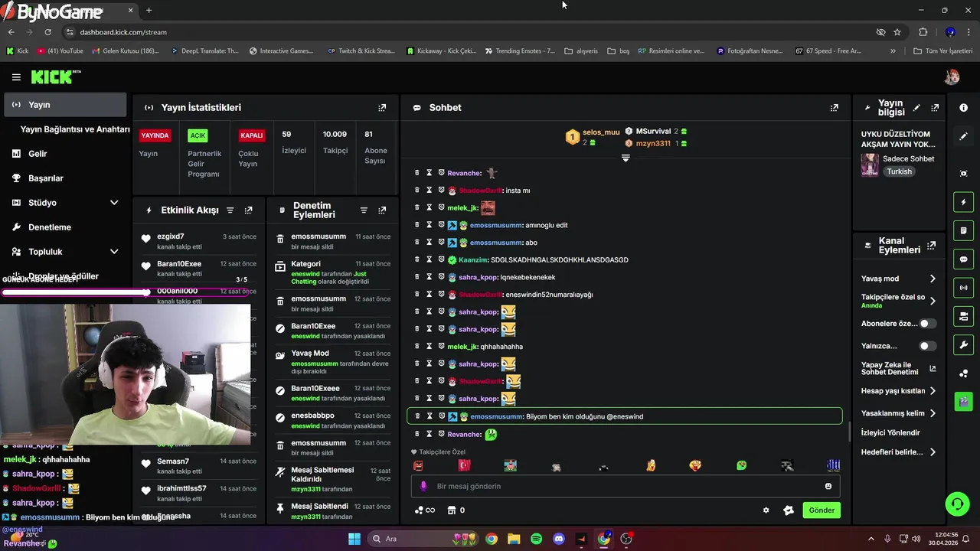Click the Bir mesaj gönderin input
This screenshot has width=980, height=551.
[626, 486]
